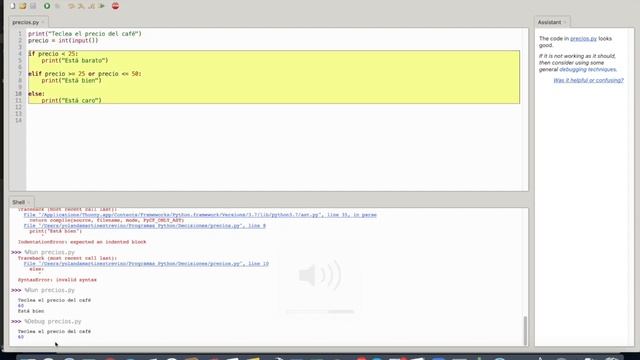640x360 pixels.
Task: Create a new file with the New icon
Action: (13, 6)
